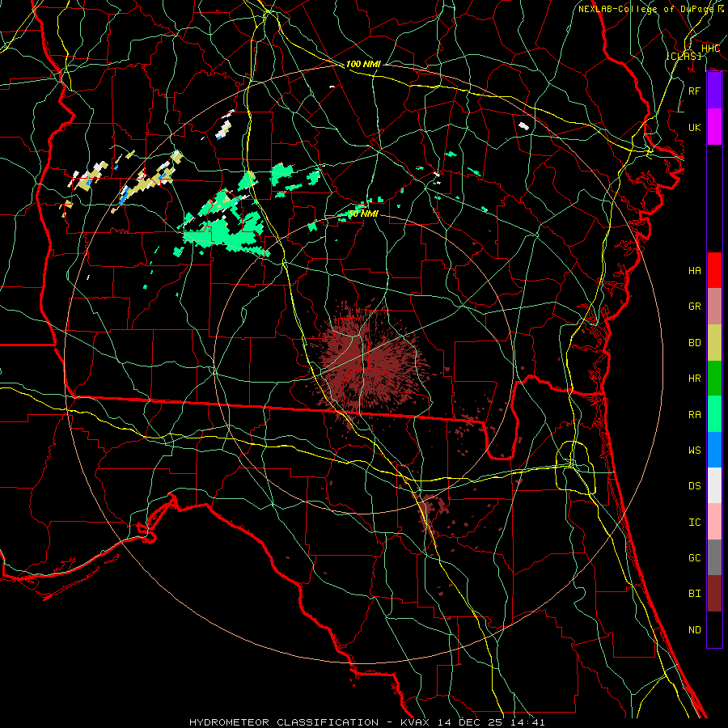This screenshot has width=728, height=728.
Task: Click the HHC product code label
Action: pyautogui.click(x=710, y=49)
